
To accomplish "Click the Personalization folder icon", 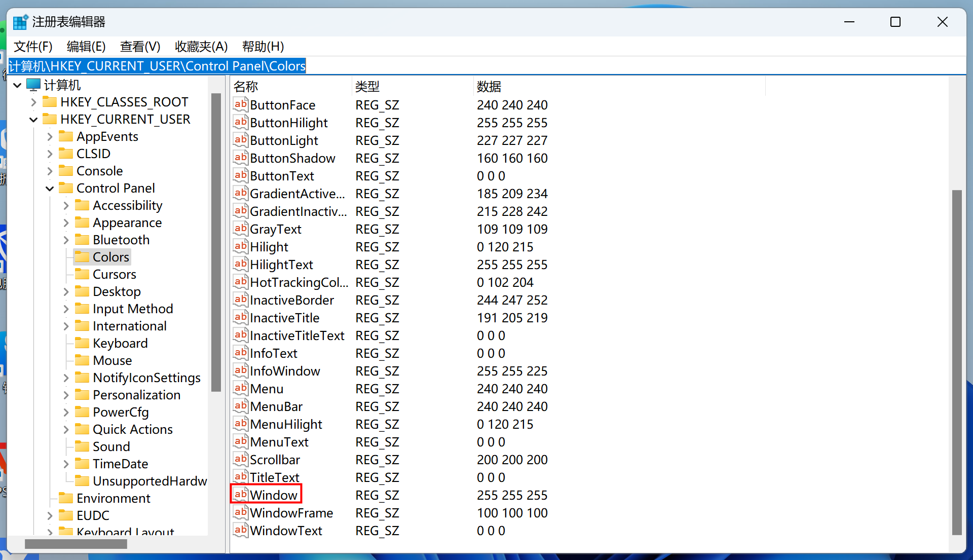I will [82, 395].
